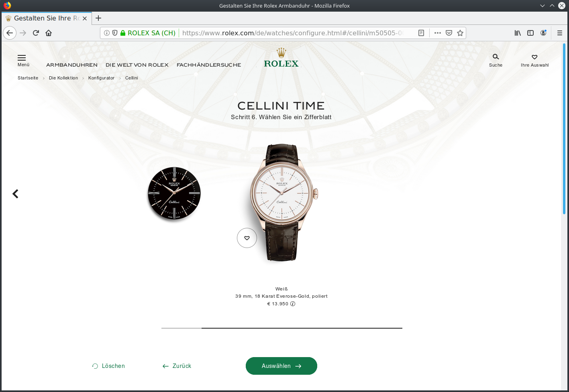
Task: Toggle Firefox reader view icon
Action: [x=421, y=33]
